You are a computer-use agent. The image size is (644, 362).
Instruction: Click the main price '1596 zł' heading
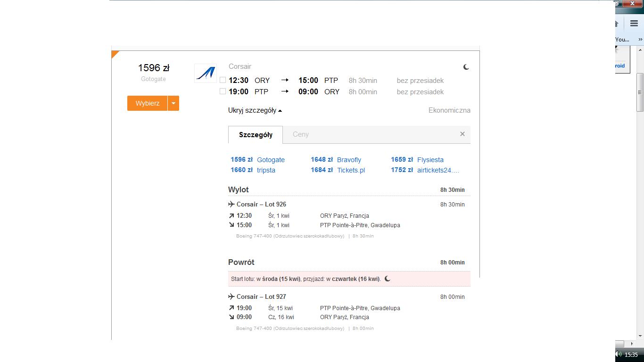pos(154,68)
